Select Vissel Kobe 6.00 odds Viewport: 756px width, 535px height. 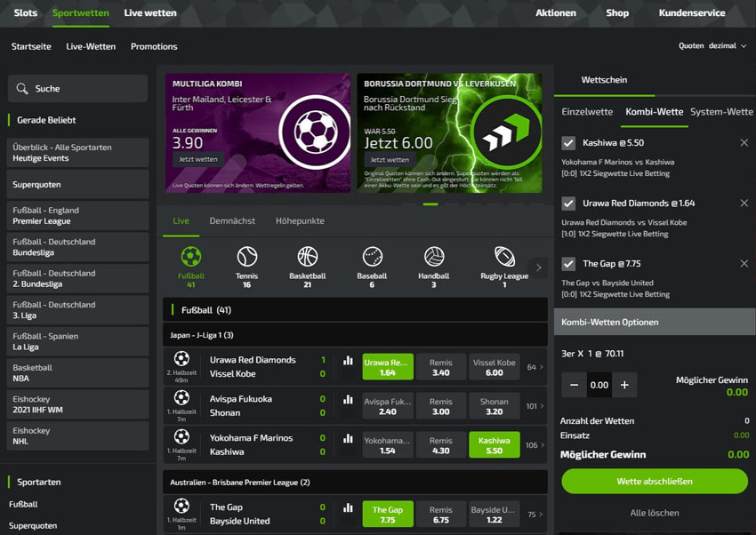click(x=495, y=367)
